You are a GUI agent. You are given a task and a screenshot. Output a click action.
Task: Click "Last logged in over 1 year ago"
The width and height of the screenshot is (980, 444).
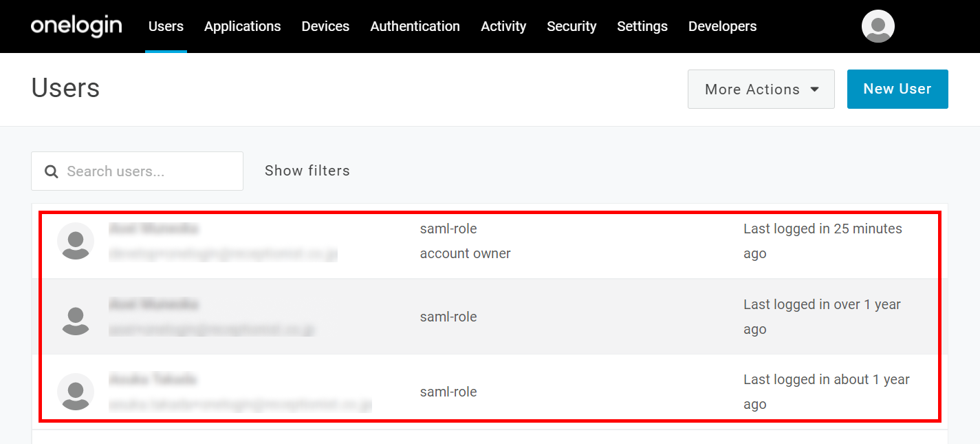coord(822,317)
